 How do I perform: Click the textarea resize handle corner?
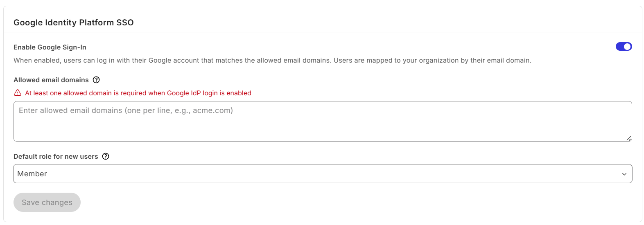[x=629, y=138]
